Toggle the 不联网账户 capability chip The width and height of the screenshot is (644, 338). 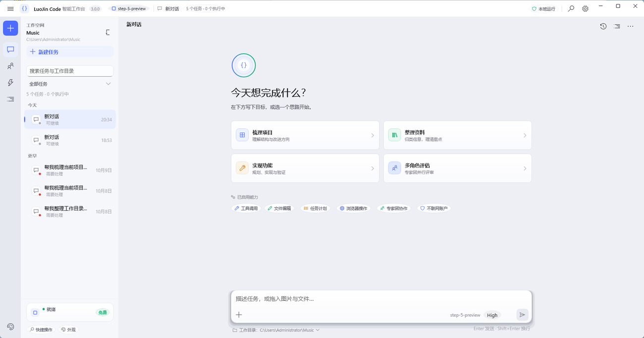[434, 208]
